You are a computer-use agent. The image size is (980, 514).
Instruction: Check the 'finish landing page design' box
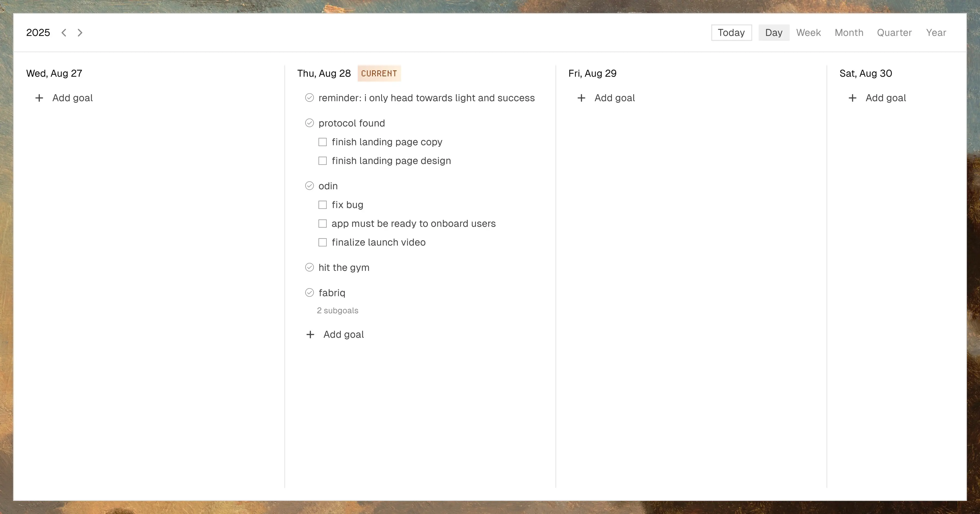point(322,161)
